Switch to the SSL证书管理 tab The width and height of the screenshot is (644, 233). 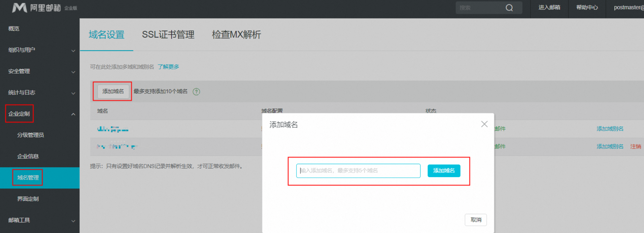point(168,35)
